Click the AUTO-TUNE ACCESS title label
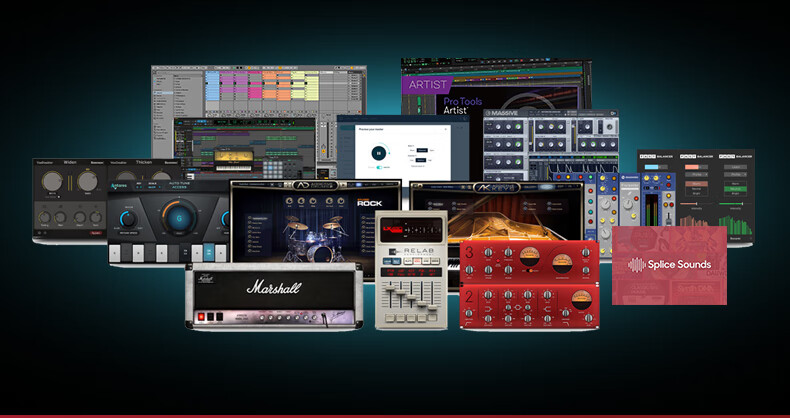The height and width of the screenshot is (418, 790). [180, 185]
